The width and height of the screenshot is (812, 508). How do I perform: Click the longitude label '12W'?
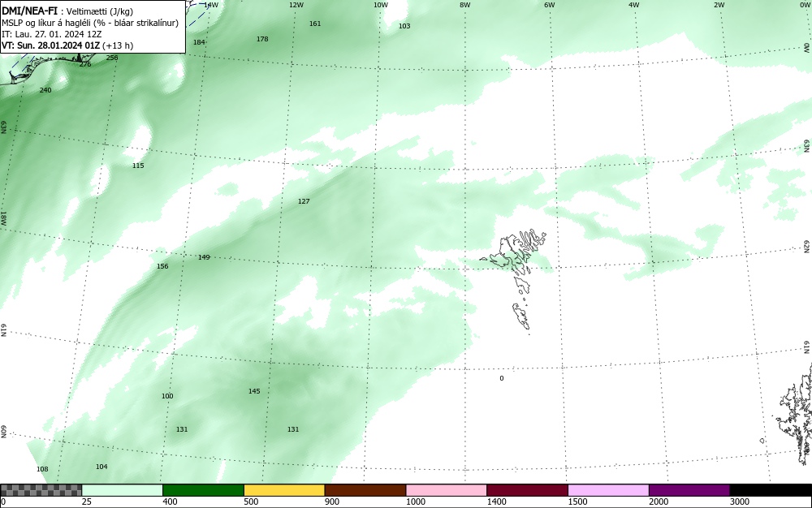click(x=296, y=5)
